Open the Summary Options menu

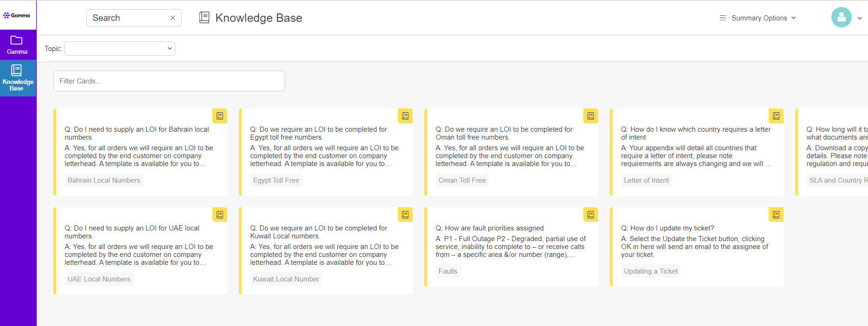(x=758, y=18)
